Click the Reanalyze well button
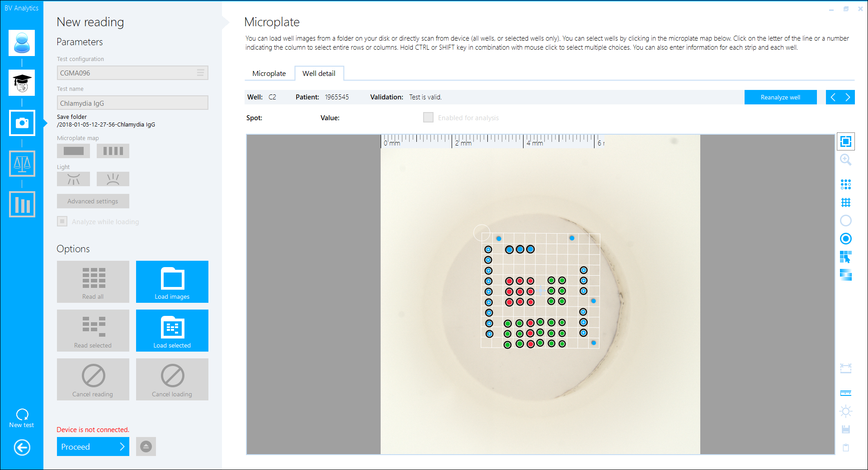Image resolution: width=868 pixels, height=470 pixels. pyautogui.click(x=780, y=97)
